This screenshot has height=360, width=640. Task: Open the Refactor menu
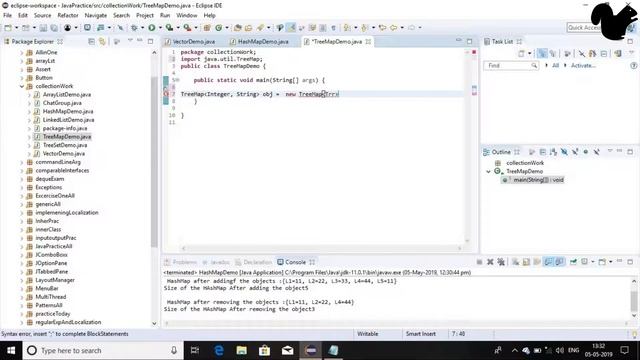(68, 16)
